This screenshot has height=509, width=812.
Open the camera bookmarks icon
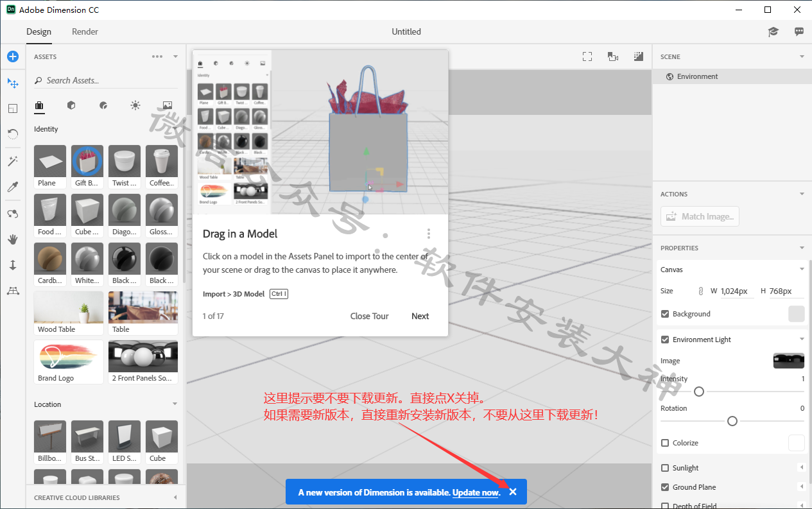[x=613, y=56]
